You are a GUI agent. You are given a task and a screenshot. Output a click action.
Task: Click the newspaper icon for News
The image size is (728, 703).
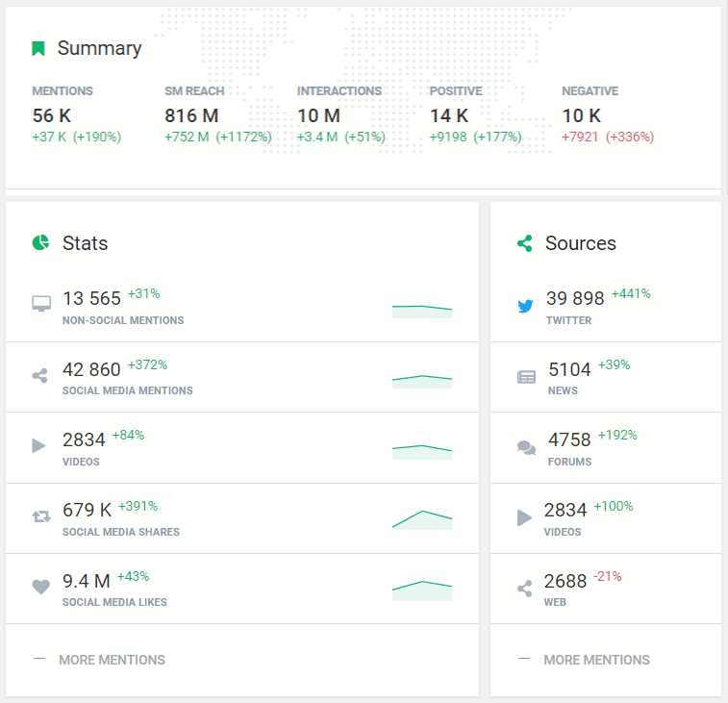(526, 377)
